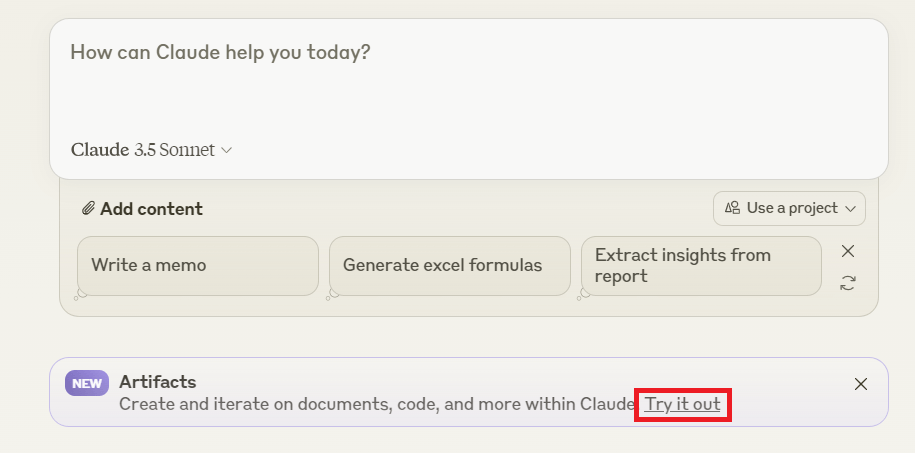Open the Use a project dropdown
Image resolution: width=915 pixels, height=453 pixels.
790,208
